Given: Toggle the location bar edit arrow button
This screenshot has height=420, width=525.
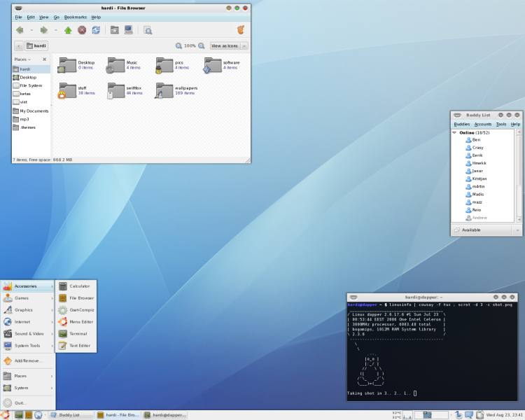Looking at the screenshot, I should click(x=19, y=46).
